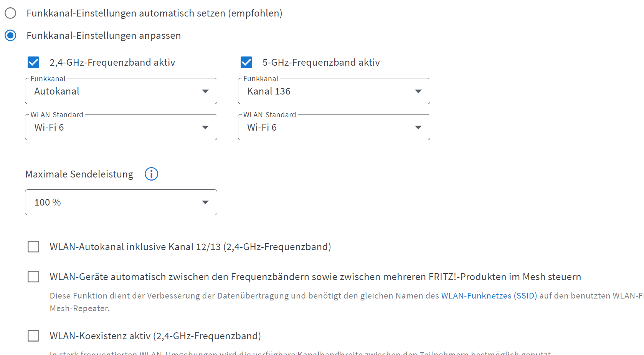The image size is (644, 355).
Task: Open the 5-GHz WLAN-Standard Wi-Fi 6 dropdown
Action: click(x=334, y=127)
